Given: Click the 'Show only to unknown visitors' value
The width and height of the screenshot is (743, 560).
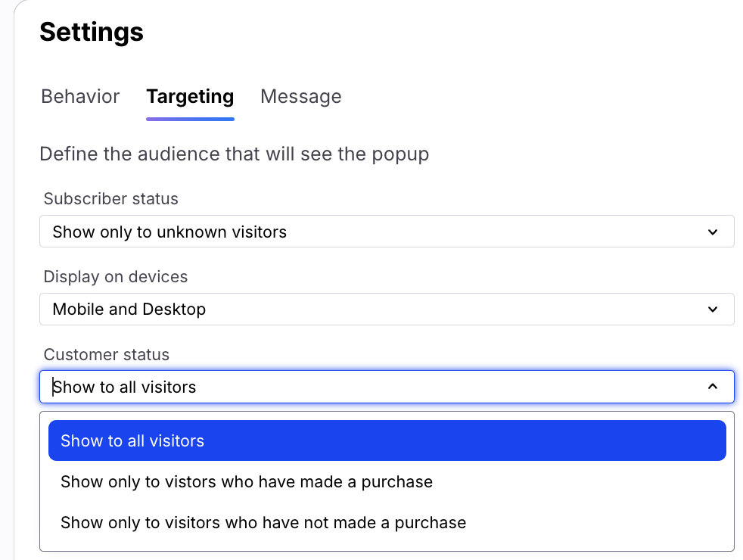Looking at the screenshot, I should [169, 232].
